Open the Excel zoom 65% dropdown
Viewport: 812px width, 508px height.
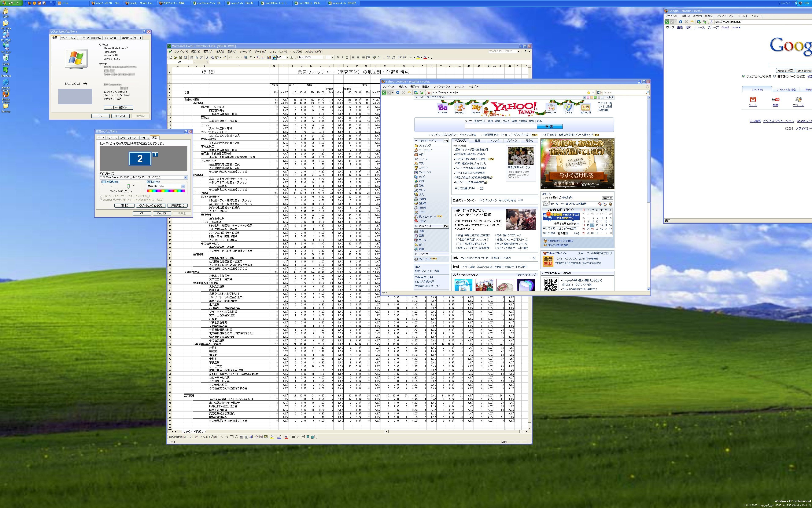(x=288, y=57)
